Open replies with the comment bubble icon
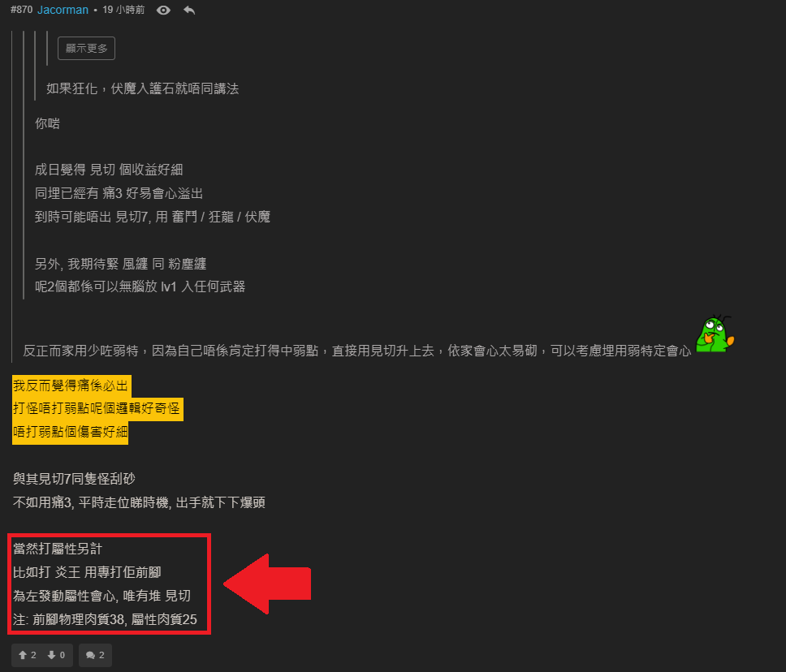 pyautogui.click(x=95, y=655)
